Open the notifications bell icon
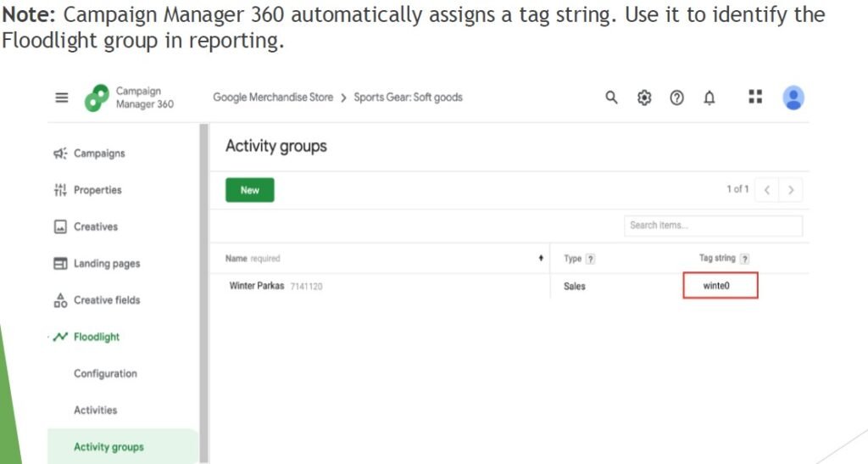The width and height of the screenshot is (868, 464). 709,98
